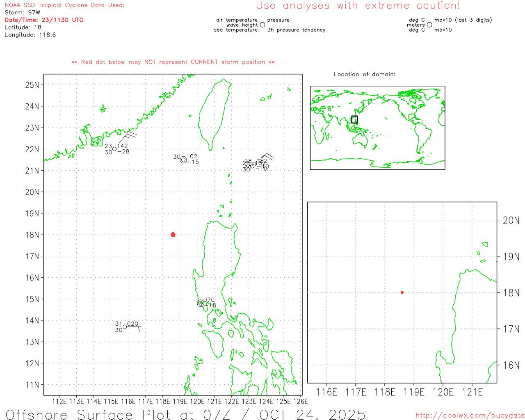Click the 121E label on inset map
Screen dimensions: 525x420
click(472, 392)
